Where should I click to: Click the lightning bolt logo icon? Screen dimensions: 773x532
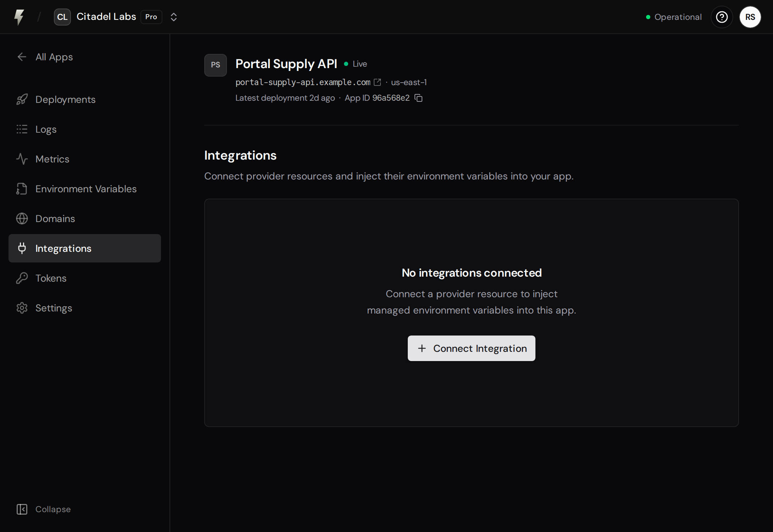(x=19, y=17)
